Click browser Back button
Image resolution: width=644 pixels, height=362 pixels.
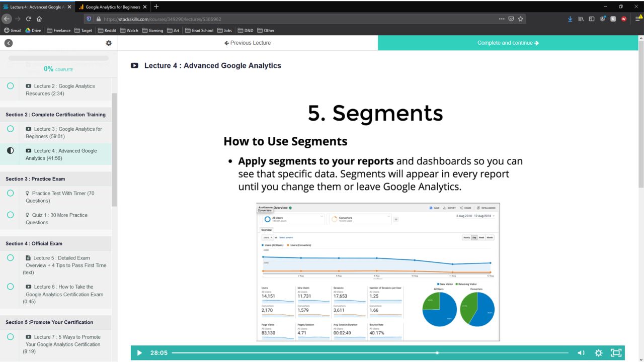click(x=7, y=19)
